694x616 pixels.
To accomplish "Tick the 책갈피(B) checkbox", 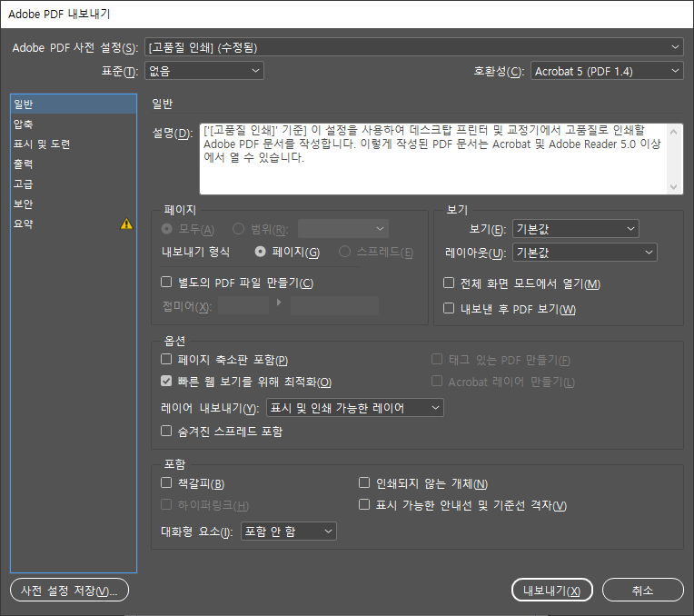I will [x=166, y=482].
